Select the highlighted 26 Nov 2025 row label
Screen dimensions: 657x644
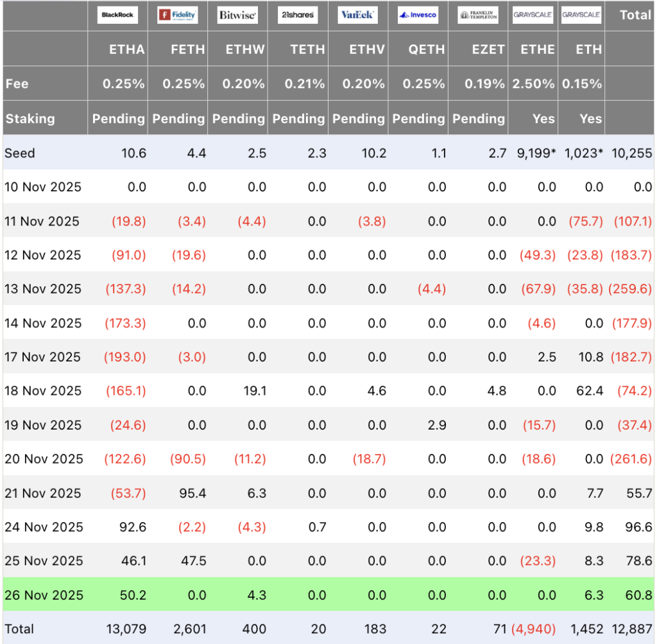coord(44,595)
